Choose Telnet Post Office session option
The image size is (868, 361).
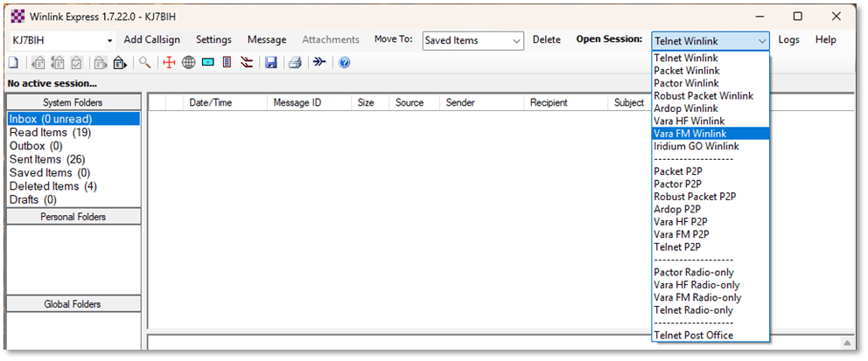click(x=693, y=336)
